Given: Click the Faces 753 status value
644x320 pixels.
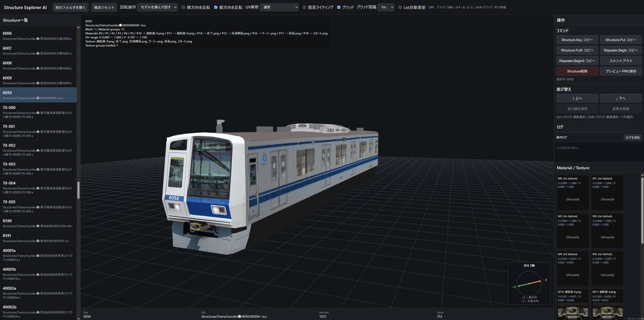Looking at the screenshot, I should pos(440,317).
